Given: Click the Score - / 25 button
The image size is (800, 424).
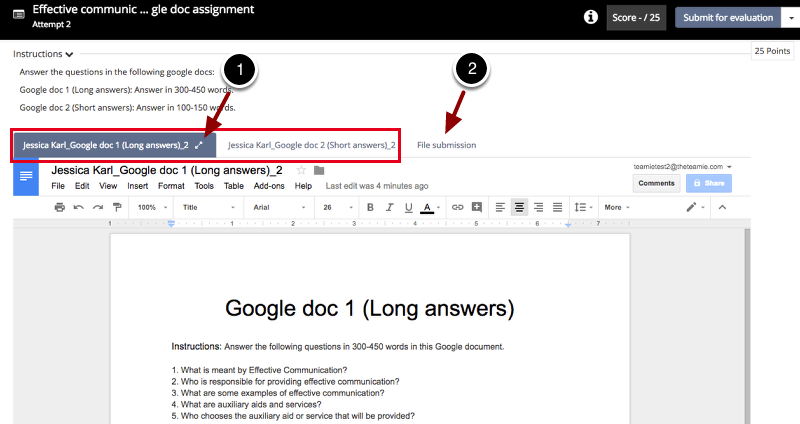Looking at the screenshot, I should [x=636, y=17].
